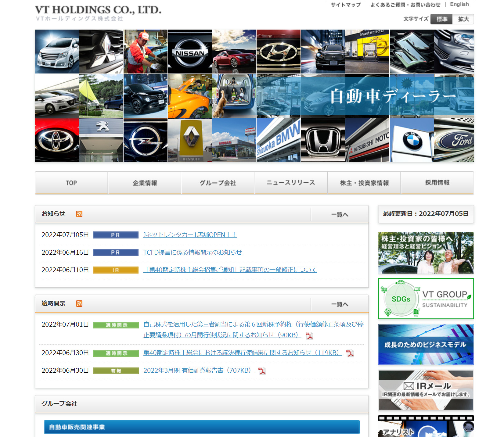The height and width of the screenshot is (437, 504).
Task: Click the Honda logo tile in hero
Action: tap(323, 140)
